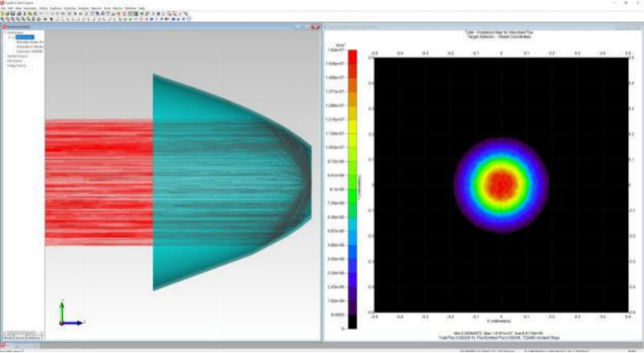Image resolution: width=644 pixels, height=353 pixels.
Task: Open the Help menu
Action: point(141,8)
